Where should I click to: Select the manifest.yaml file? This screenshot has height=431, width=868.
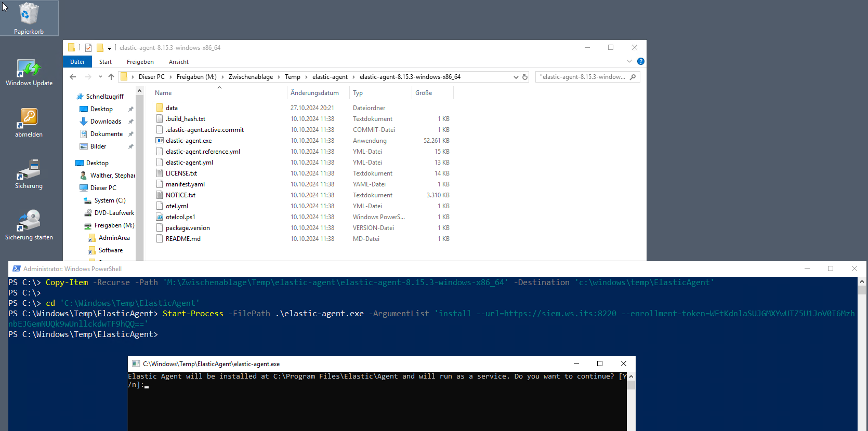tap(185, 184)
